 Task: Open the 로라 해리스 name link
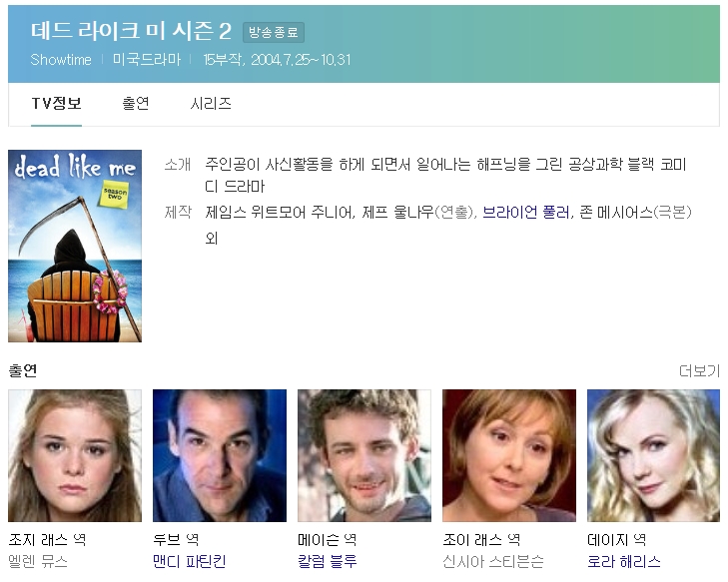(624, 561)
